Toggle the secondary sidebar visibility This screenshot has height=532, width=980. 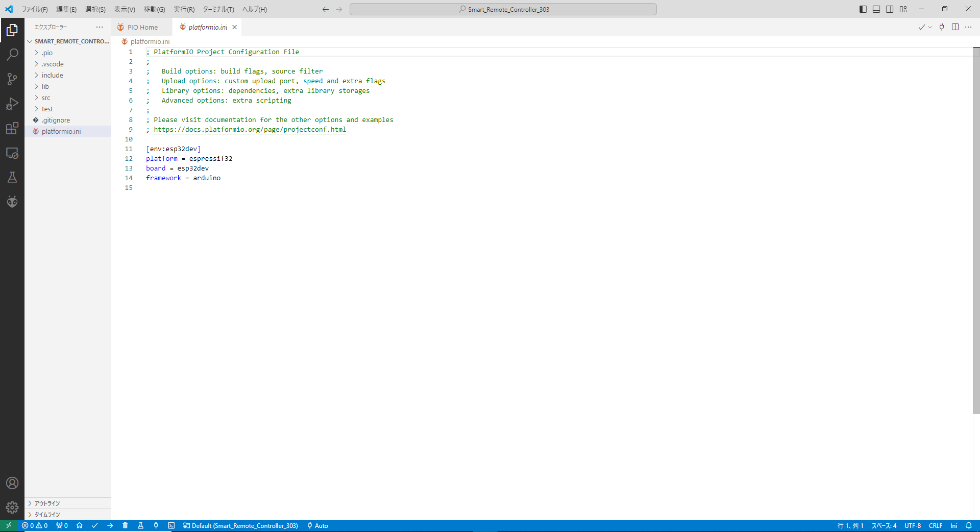tap(890, 9)
